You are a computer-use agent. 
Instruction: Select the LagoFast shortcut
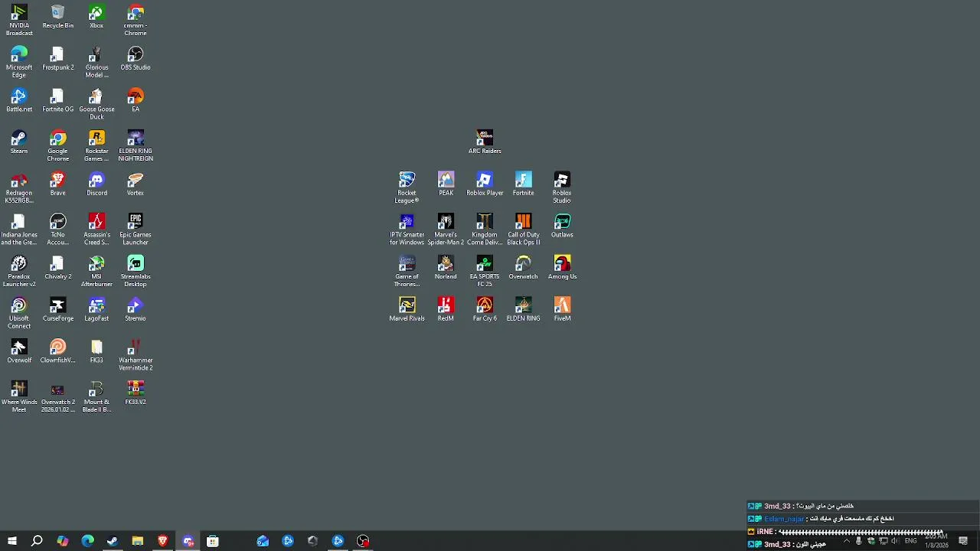(96, 310)
